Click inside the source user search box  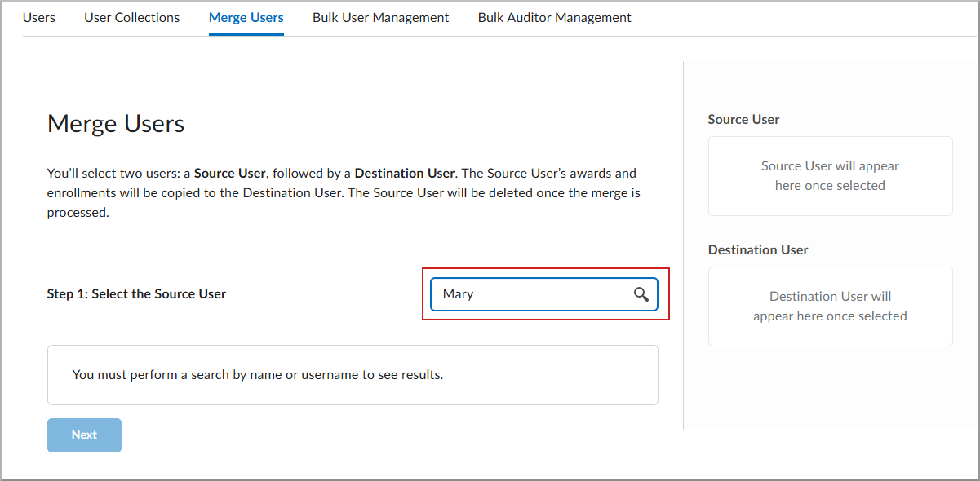530,293
